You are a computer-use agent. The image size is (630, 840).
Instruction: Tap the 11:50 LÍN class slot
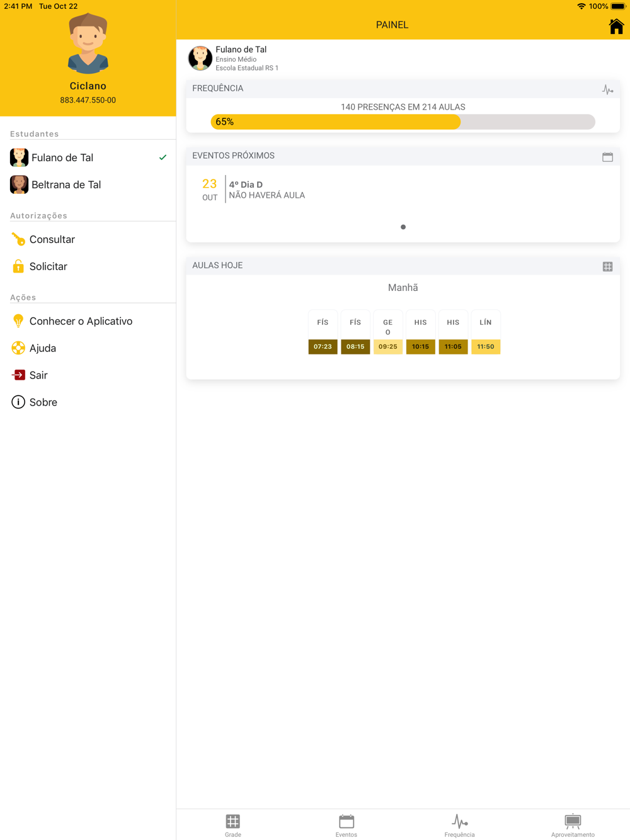coord(486,332)
